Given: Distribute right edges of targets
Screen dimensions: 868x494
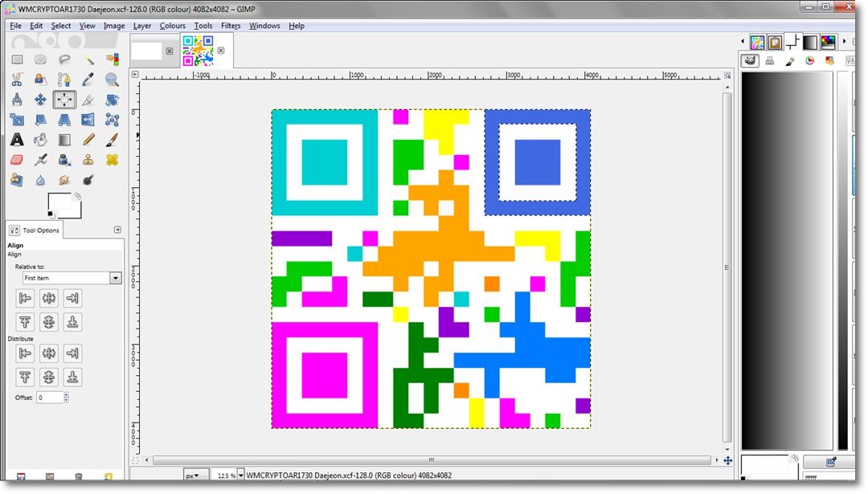Looking at the screenshot, I should [x=72, y=353].
